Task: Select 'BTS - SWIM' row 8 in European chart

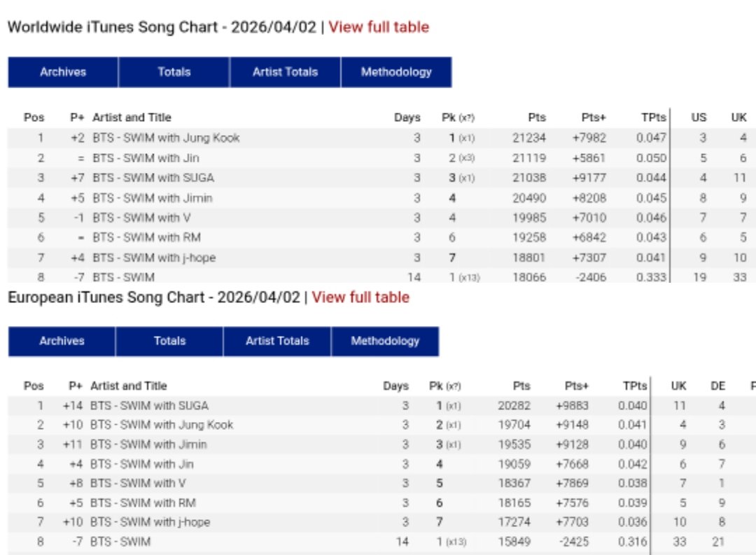Action: coord(120,542)
